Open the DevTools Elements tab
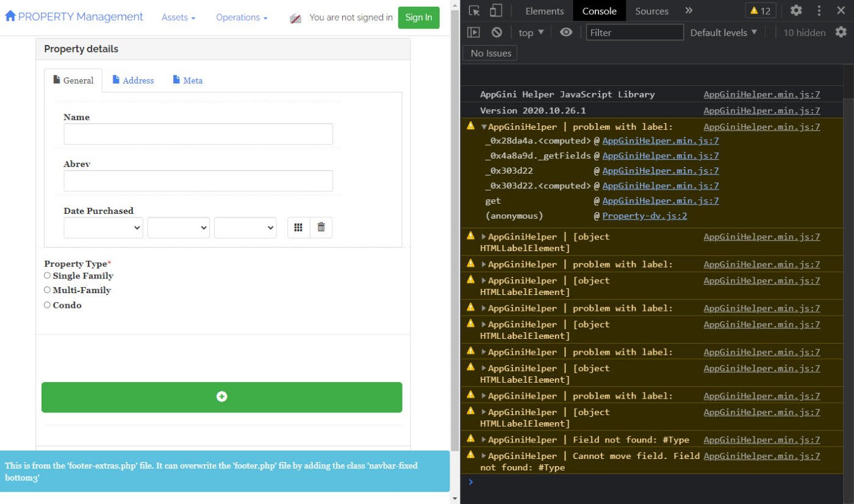 (544, 10)
